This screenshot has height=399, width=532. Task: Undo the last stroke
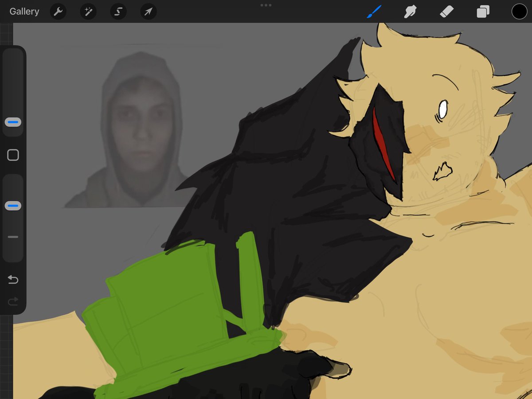13,279
